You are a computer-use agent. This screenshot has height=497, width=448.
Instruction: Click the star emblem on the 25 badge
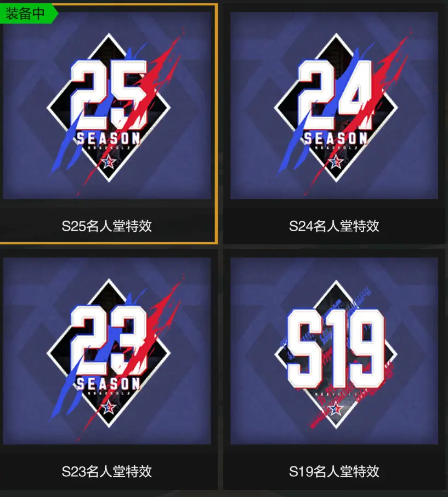[x=109, y=162]
